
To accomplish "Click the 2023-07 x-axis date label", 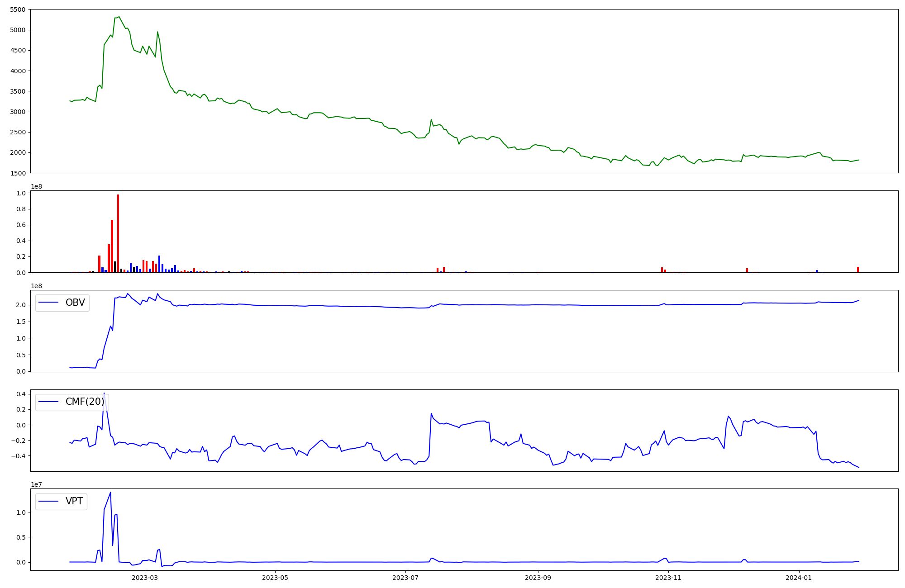I will [x=405, y=578].
